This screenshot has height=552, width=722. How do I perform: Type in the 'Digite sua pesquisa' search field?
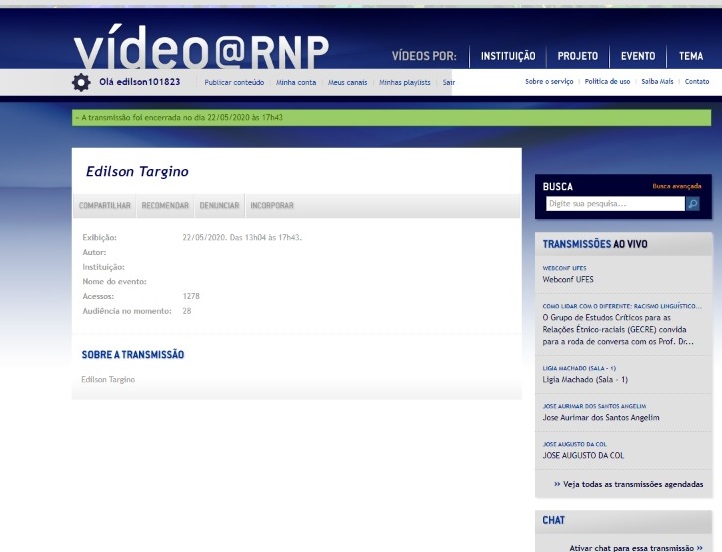[x=615, y=204]
